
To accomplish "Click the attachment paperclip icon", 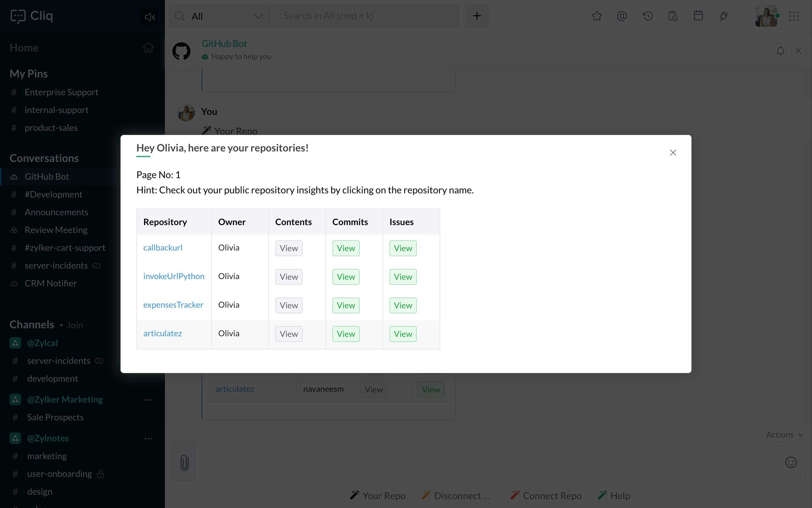I will tap(184, 462).
